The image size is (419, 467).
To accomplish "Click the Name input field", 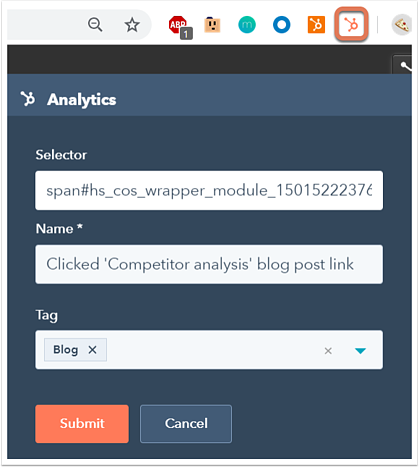I will [x=209, y=264].
